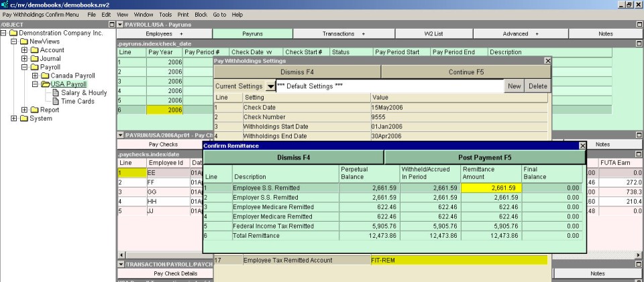Select the USA Payroll folder
Viewport: 644px width, 282px height.
pos(68,84)
